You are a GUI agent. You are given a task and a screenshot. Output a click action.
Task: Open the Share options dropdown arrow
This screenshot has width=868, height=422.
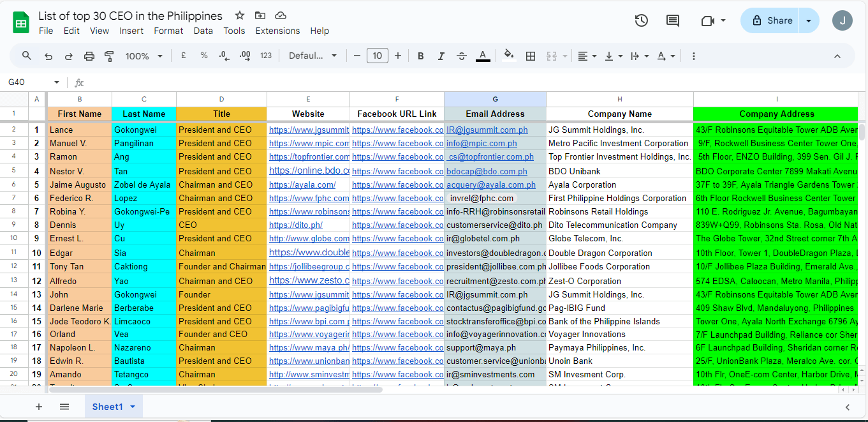point(809,20)
